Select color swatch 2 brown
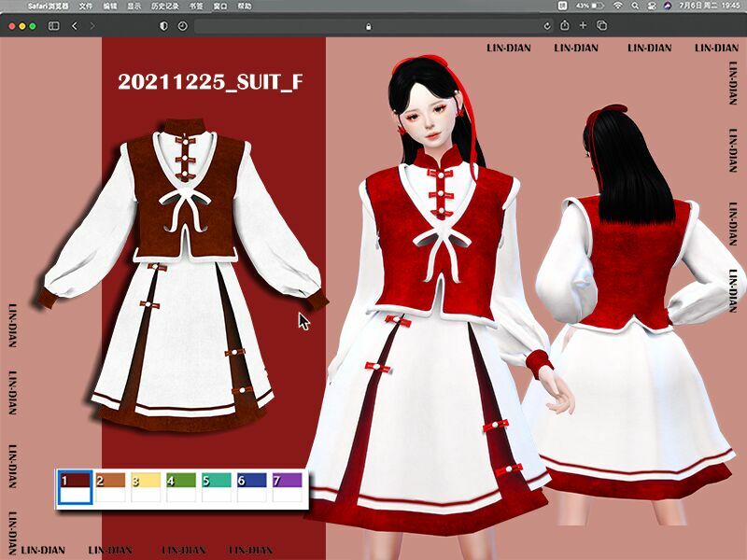The height and width of the screenshot is (560, 747). 110,487
